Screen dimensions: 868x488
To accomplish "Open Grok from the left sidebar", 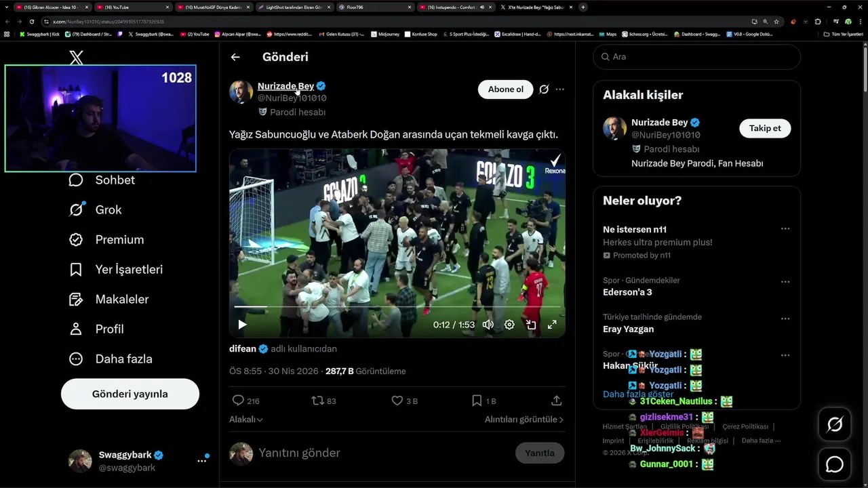I will (x=95, y=209).
